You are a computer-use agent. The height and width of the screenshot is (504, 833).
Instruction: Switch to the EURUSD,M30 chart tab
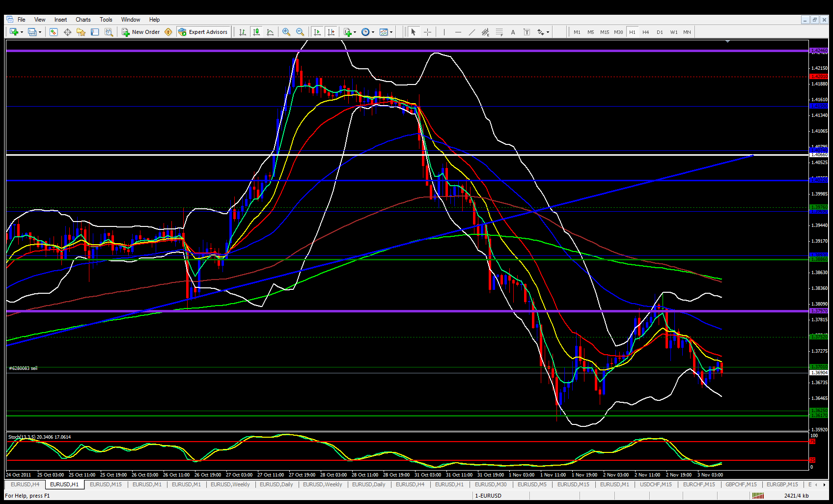491,484
